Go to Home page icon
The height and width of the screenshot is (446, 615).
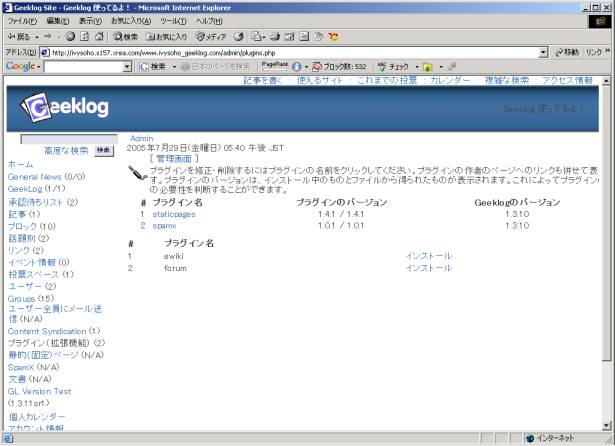tap(99, 36)
